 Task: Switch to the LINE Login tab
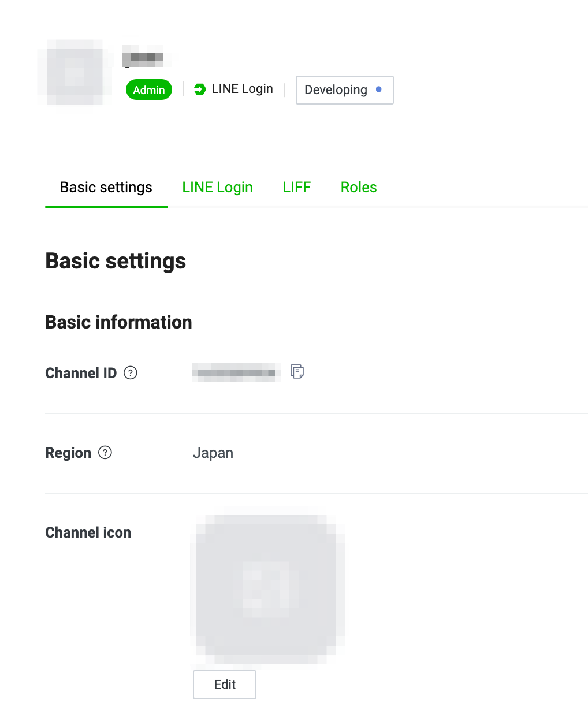[x=217, y=188]
